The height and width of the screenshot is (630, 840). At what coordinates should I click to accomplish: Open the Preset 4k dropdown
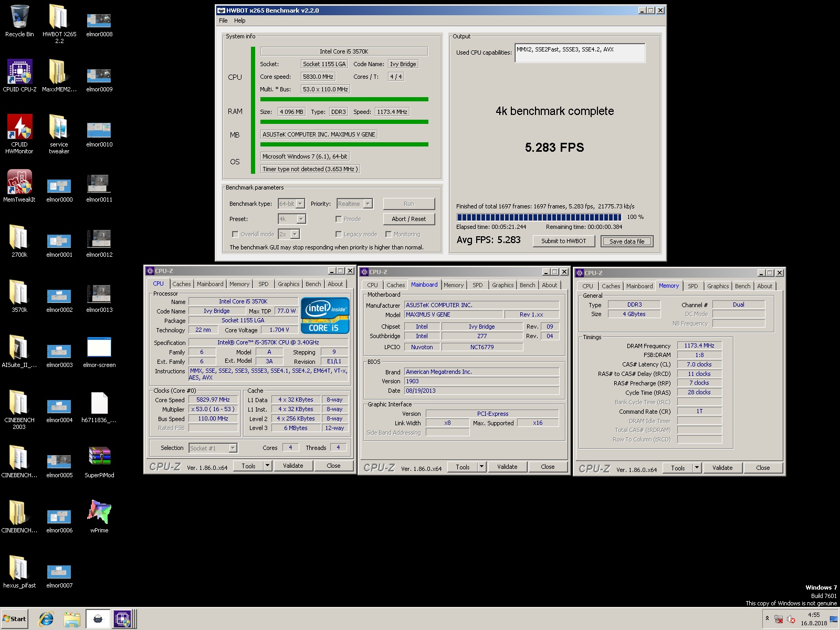click(292, 219)
